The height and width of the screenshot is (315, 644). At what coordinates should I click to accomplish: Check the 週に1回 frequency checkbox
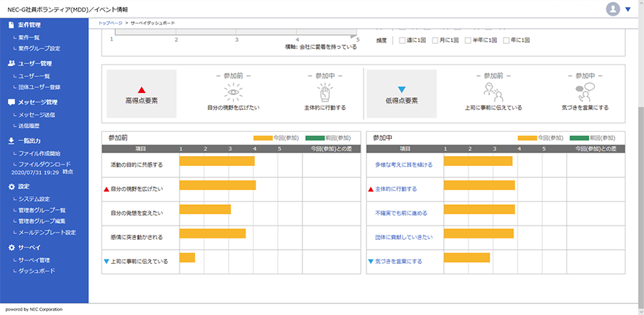click(403, 40)
